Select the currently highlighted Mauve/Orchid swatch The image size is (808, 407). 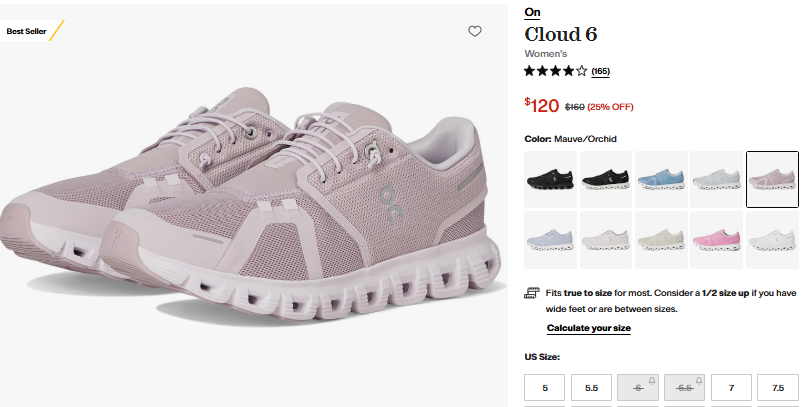(771, 179)
